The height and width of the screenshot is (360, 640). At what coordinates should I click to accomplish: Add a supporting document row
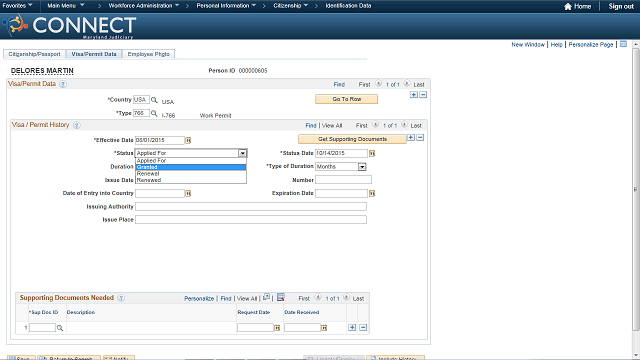click(352, 327)
